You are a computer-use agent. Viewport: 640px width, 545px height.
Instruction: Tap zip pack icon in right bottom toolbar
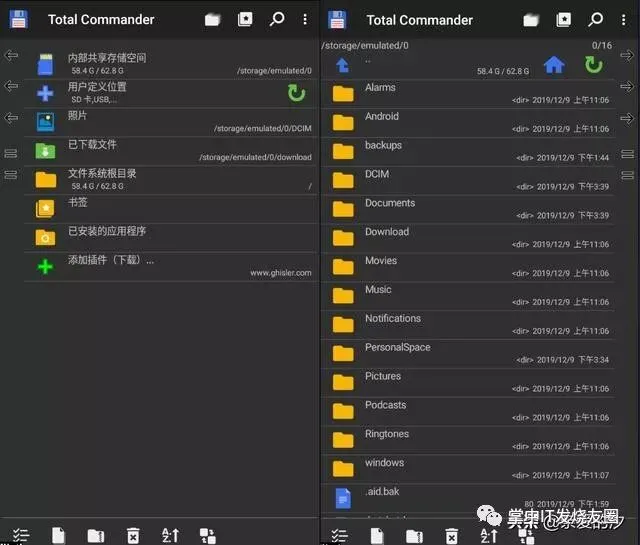click(x=414, y=536)
